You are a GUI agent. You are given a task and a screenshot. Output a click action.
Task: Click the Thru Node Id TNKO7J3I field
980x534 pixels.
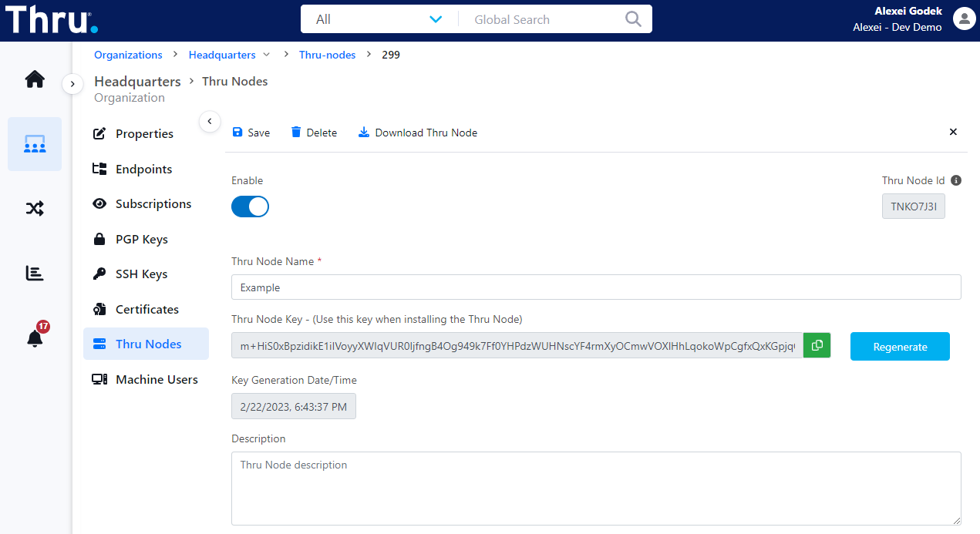[914, 206]
